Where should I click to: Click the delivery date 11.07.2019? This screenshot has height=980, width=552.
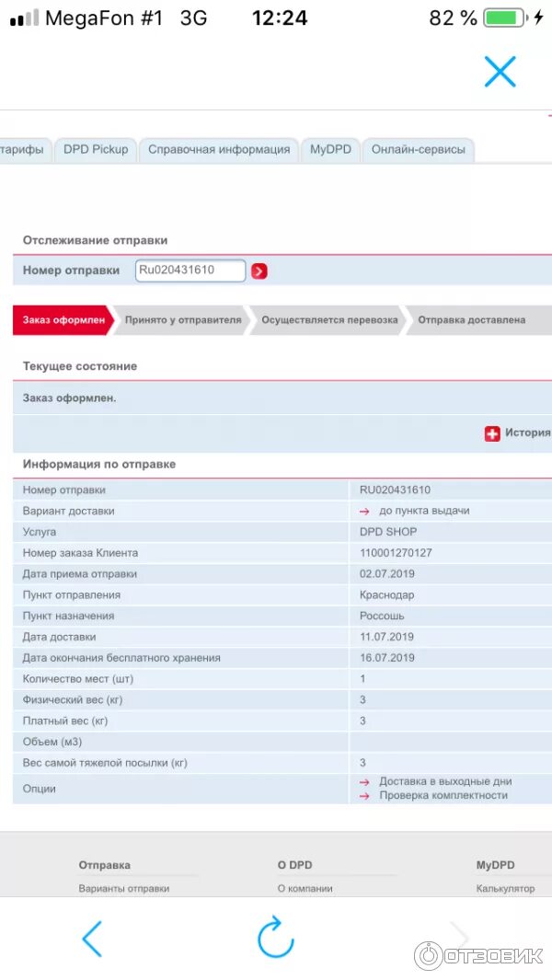click(x=386, y=637)
